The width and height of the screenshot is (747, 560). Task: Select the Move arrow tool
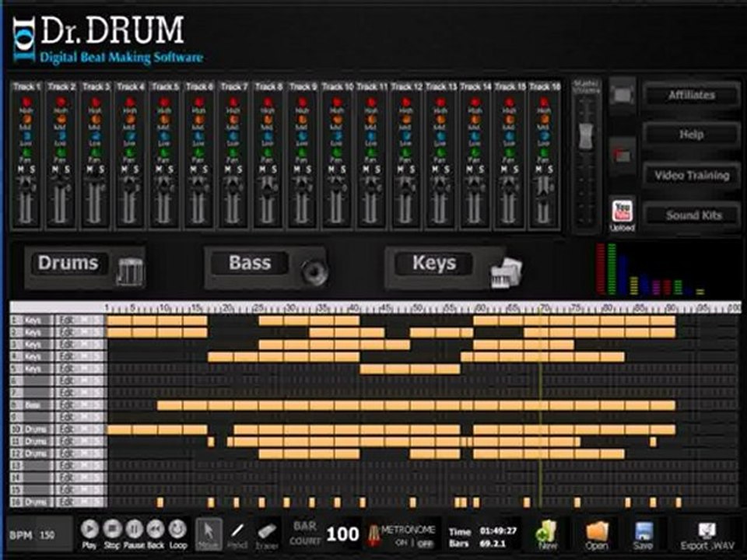pyautogui.click(x=209, y=534)
